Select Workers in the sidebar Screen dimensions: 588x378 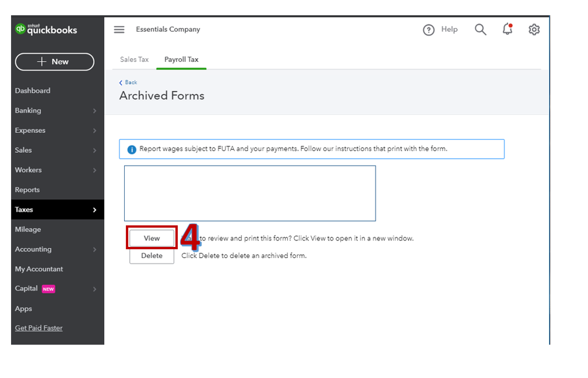click(x=28, y=170)
